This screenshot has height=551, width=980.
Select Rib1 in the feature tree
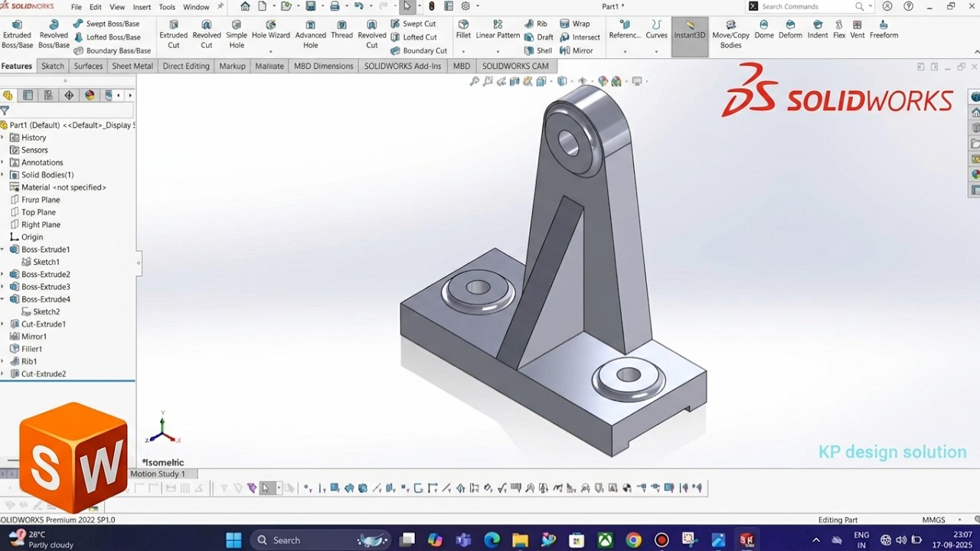[29, 361]
